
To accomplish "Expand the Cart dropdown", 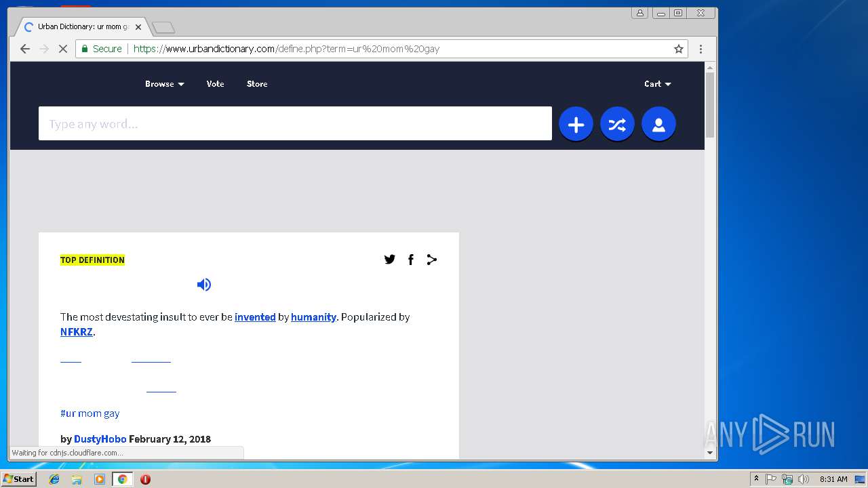I will click(657, 84).
